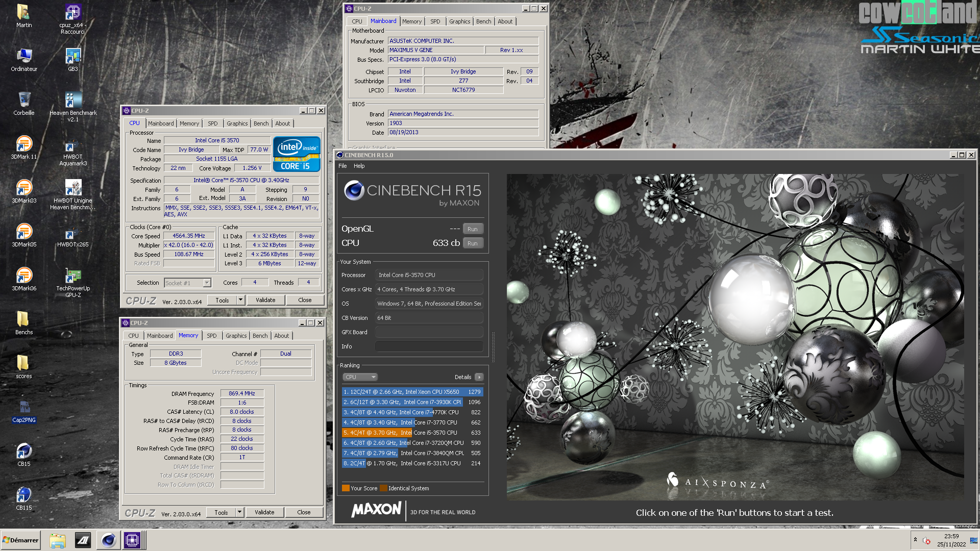Image resolution: width=980 pixels, height=551 pixels.
Task: Open Tools dropdown arrow in CPU-Z CPU window
Action: pos(241,300)
